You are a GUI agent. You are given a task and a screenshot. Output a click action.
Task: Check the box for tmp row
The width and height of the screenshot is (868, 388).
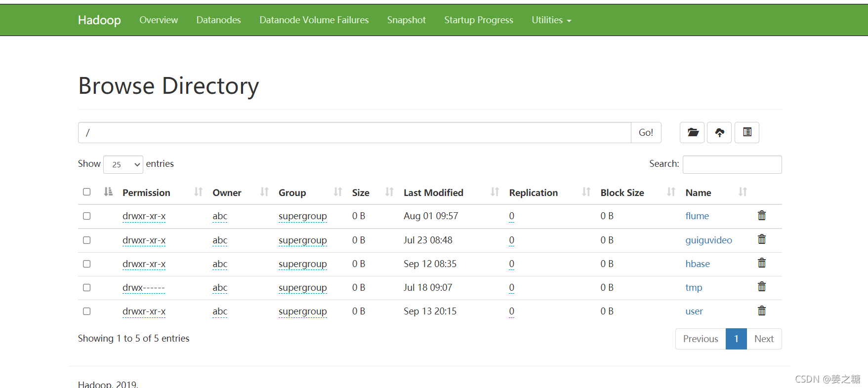[87, 287]
